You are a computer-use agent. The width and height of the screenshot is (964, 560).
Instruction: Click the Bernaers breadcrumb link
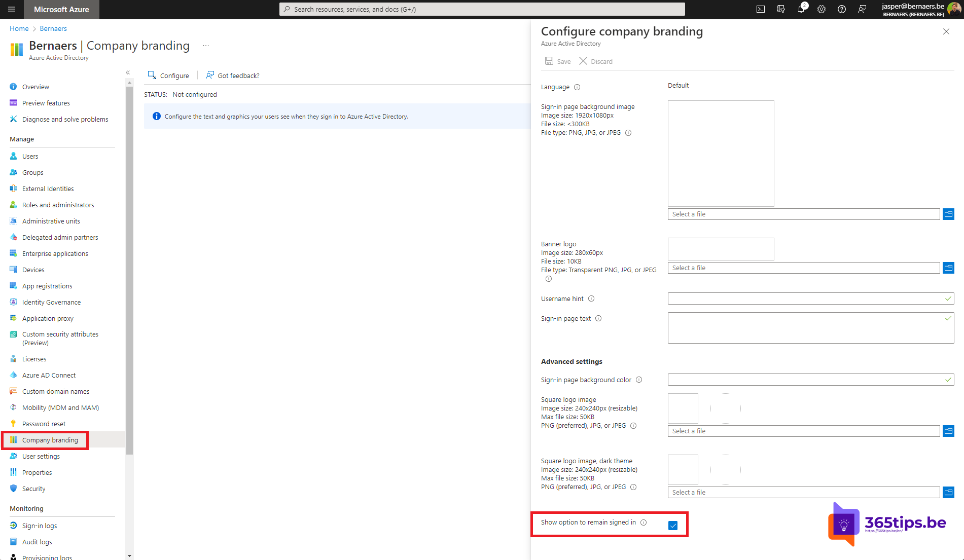53,29
